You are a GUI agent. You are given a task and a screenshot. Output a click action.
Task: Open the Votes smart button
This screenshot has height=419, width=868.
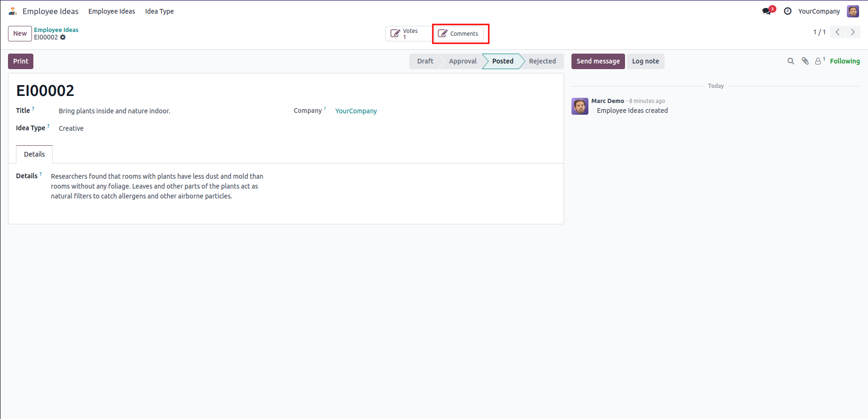pyautogui.click(x=408, y=33)
